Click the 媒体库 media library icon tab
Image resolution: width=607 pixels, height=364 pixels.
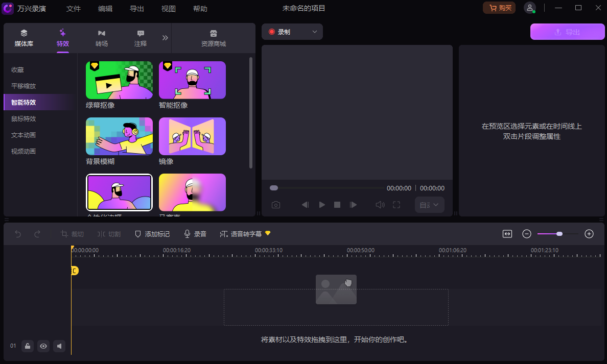point(24,38)
